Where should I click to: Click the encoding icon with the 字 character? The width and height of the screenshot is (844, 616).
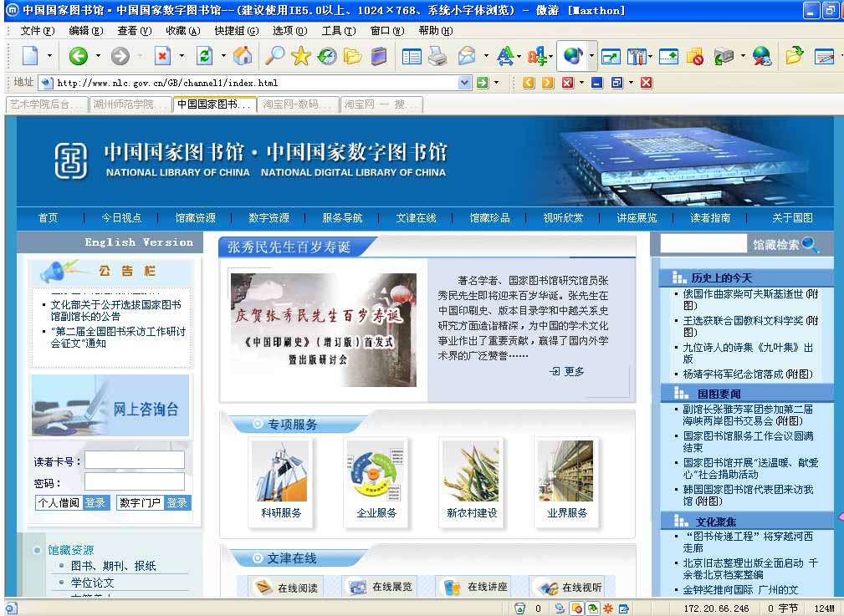(x=537, y=56)
